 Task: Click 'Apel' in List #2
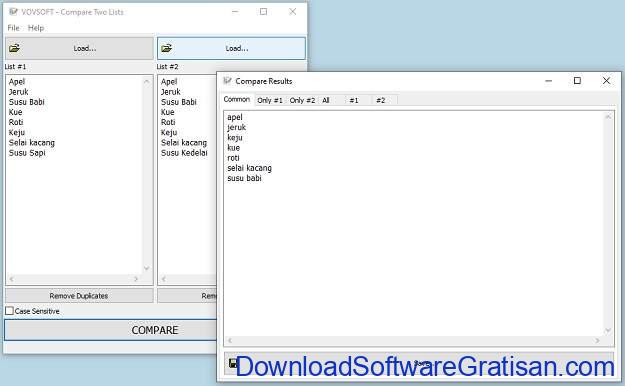click(169, 82)
